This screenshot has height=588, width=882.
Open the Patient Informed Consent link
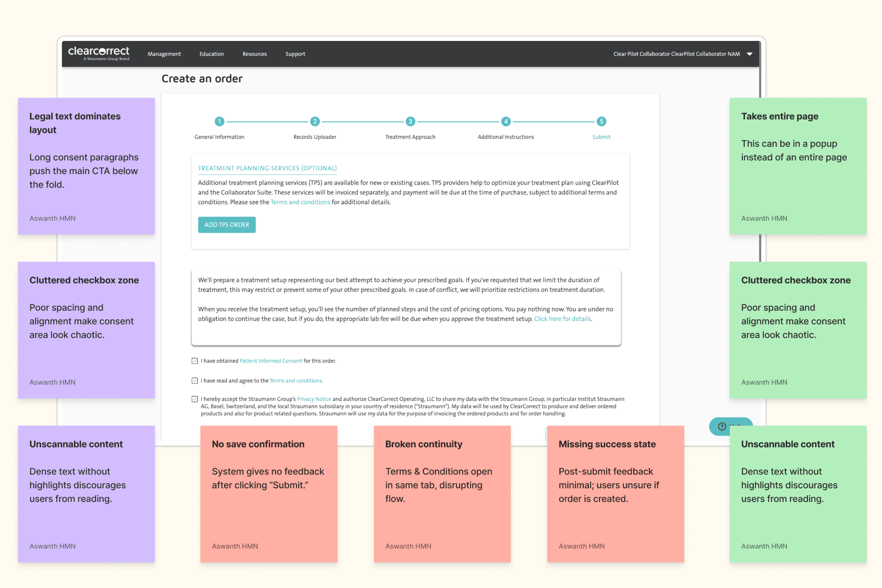pyautogui.click(x=271, y=361)
